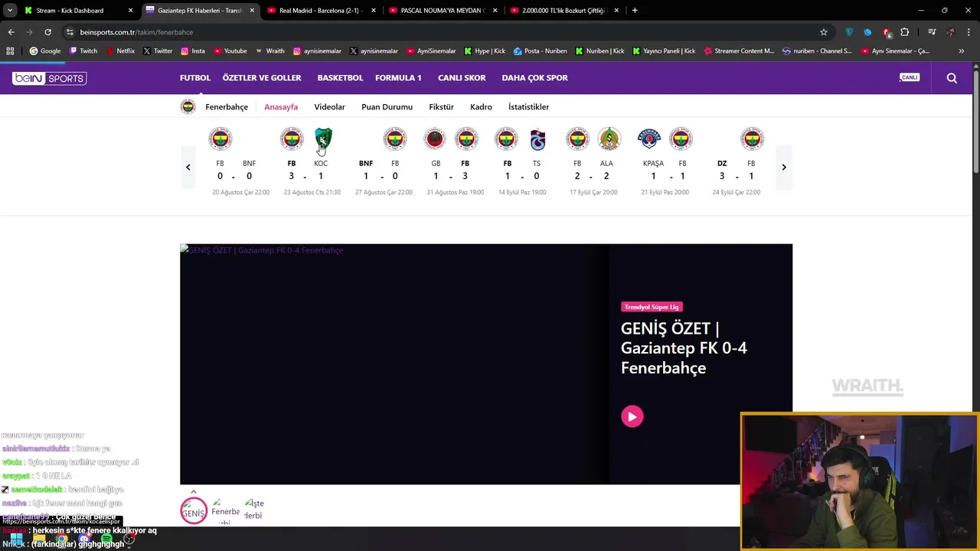Open the Hype | Kick bookmark
This screenshot has width=980, height=551.
click(485, 51)
